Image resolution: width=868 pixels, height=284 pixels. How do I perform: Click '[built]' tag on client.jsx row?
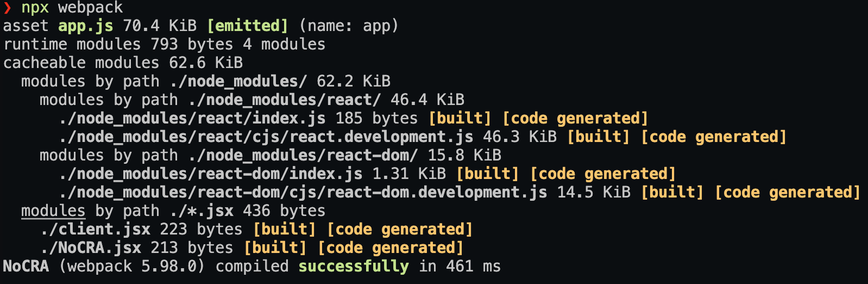285,230
